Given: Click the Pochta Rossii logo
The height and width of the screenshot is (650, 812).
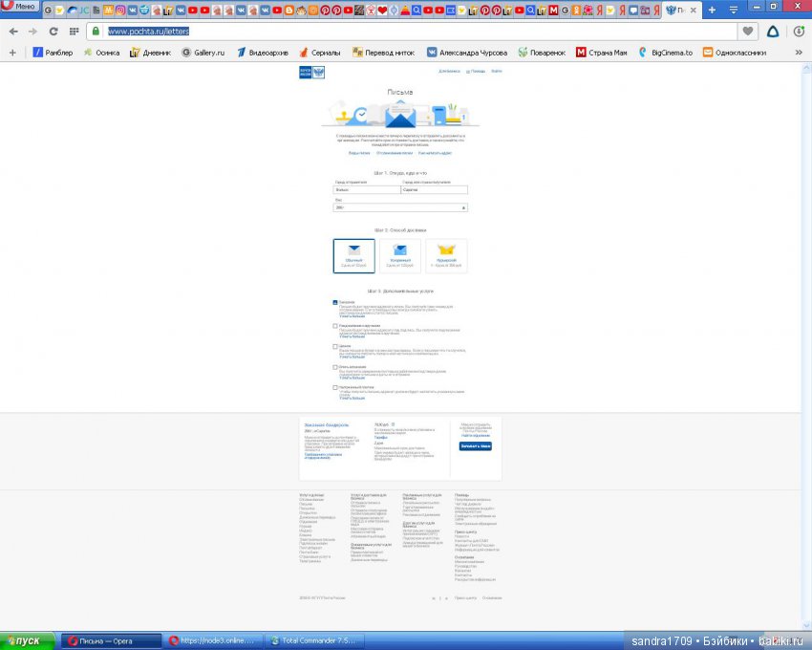Looking at the screenshot, I should coord(310,73).
